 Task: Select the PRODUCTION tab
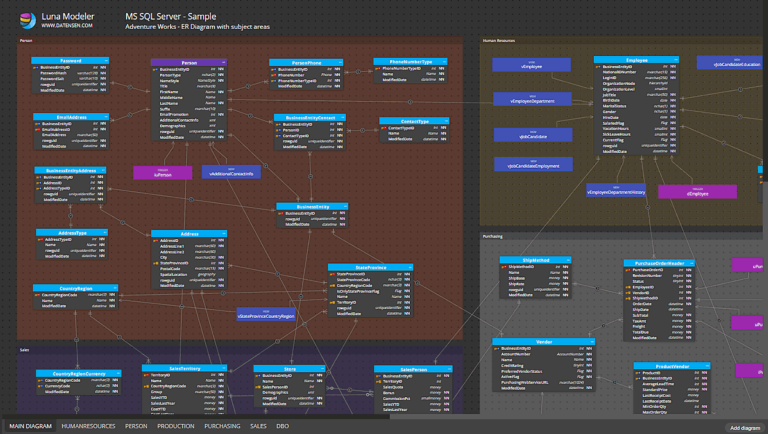click(x=176, y=426)
